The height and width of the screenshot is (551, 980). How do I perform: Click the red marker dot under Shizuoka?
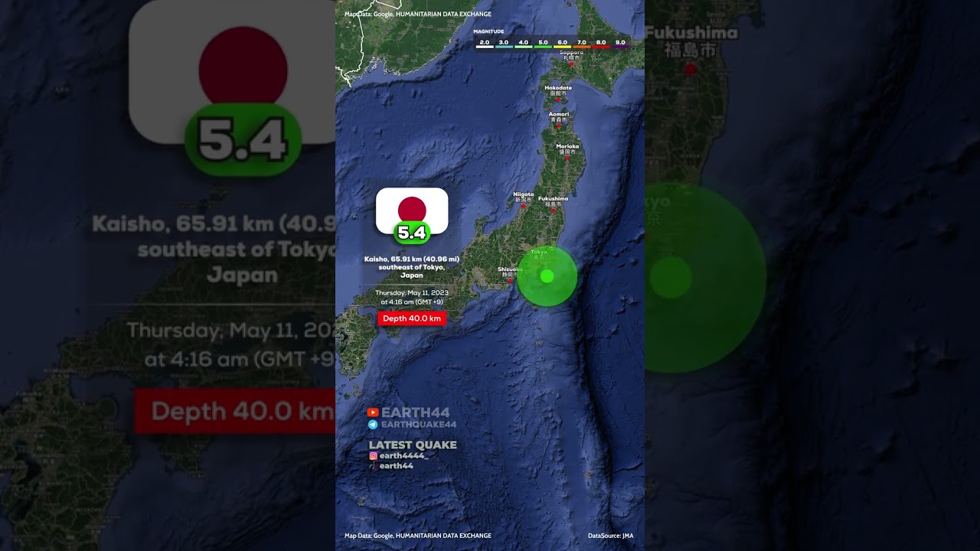pos(510,281)
